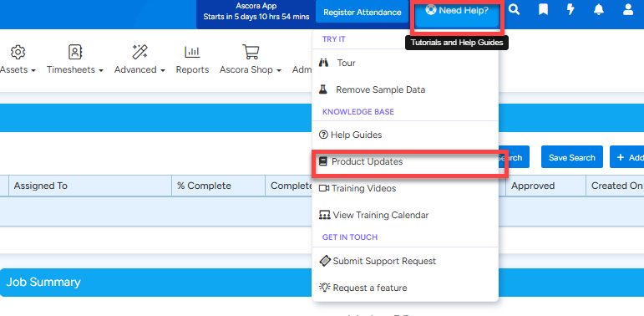The height and width of the screenshot is (316, 644).
Task: Click the Ascora App countdown banner
Action: pyautogui.click(x=256, y=12)
